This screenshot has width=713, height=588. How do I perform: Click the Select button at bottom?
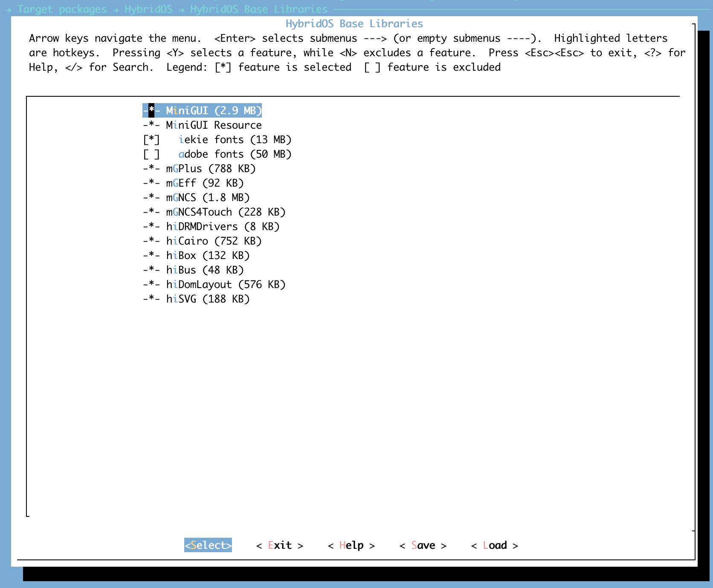(208, 545)
